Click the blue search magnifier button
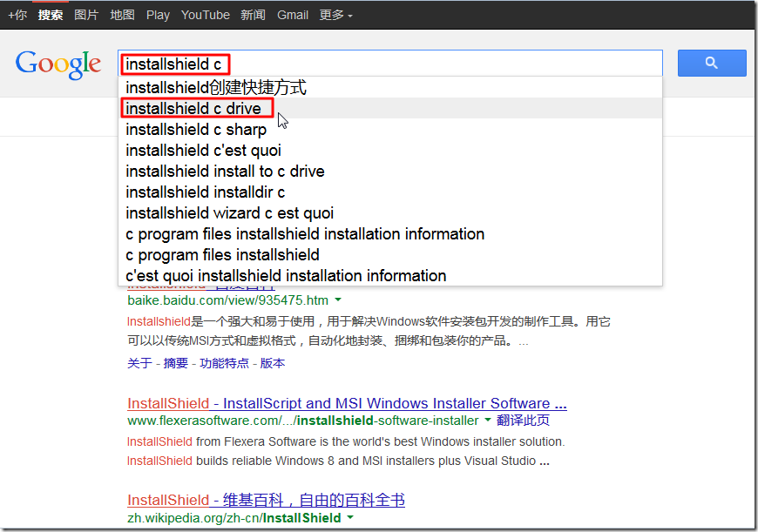 click(712, 63)
